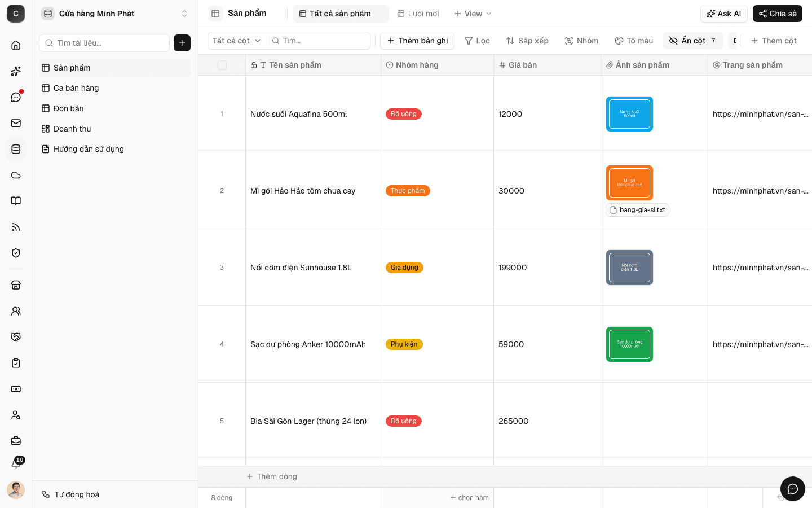812x508 pixels.
Task: Open the Sắp xếp sort tool
Action: tap(527, 41)
